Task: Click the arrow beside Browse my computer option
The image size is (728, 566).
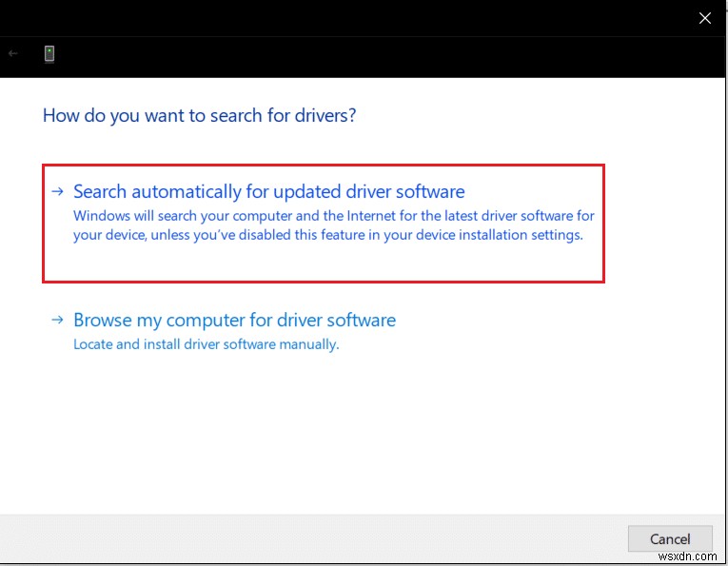Action: click(57, 320)
